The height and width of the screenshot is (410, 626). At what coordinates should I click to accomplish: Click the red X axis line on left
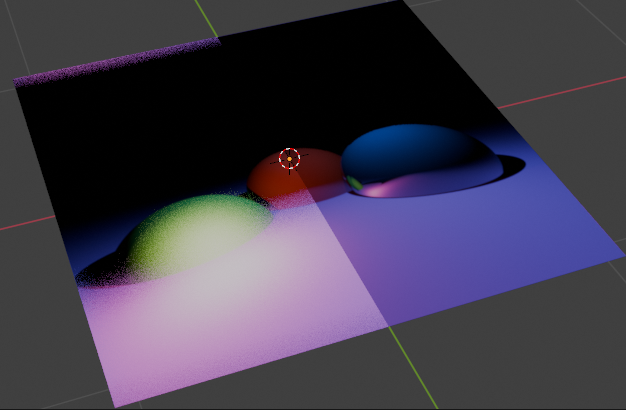[x=27, y=223]
